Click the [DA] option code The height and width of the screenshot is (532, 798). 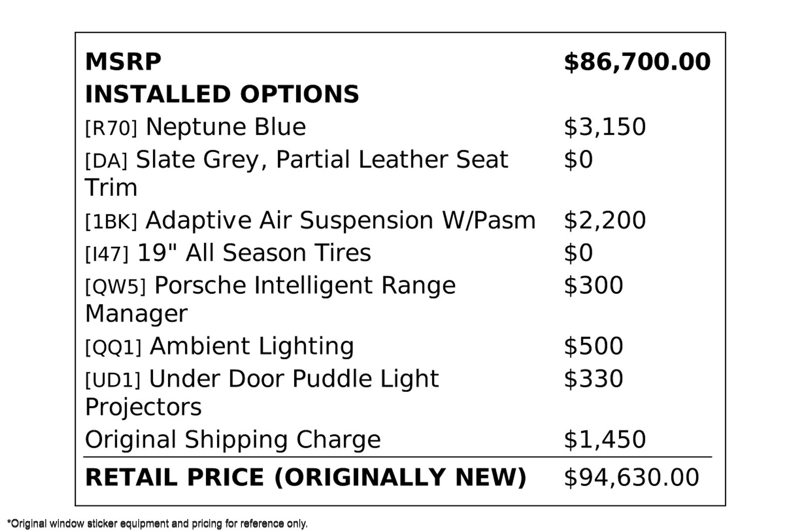point(106,161)
